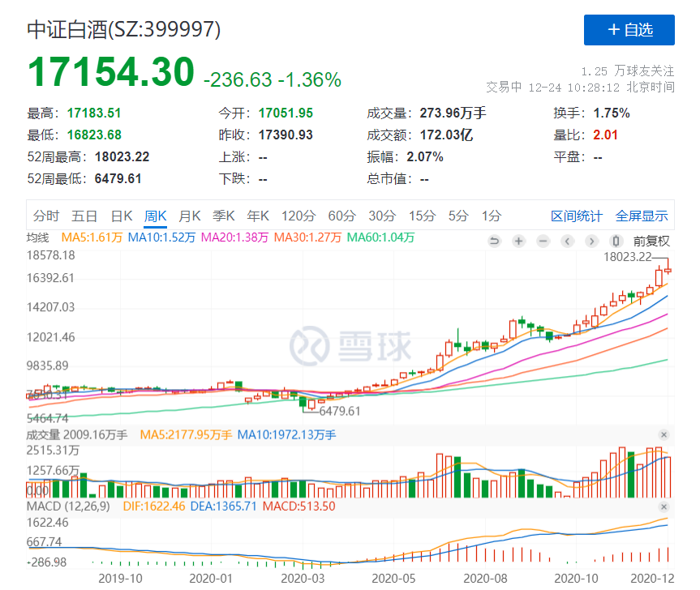Click the 自选 add-to-watchlist button
This screenshot has width=700, height=590.
click(x=629, y=30)
